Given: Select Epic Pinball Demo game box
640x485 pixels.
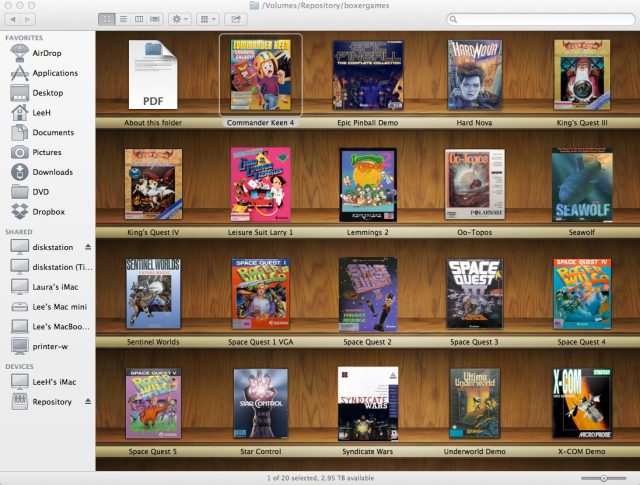Looking at the screenshot, I should point(368,75).
